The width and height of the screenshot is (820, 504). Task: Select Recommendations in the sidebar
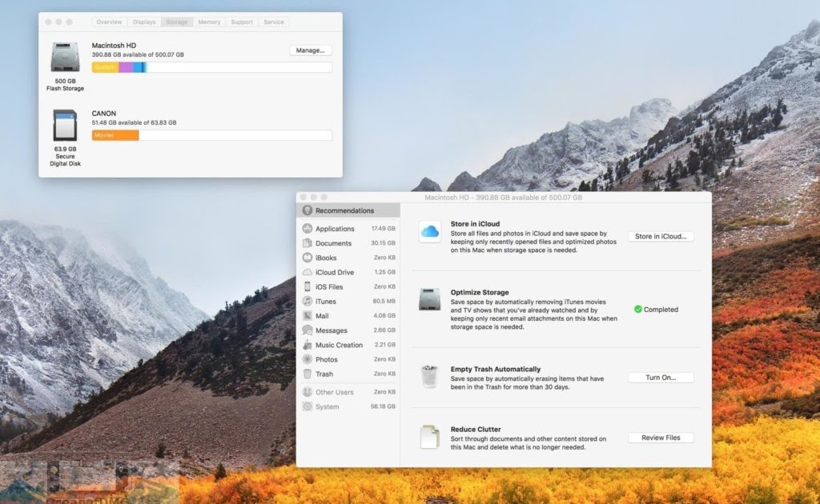(348, 210)
